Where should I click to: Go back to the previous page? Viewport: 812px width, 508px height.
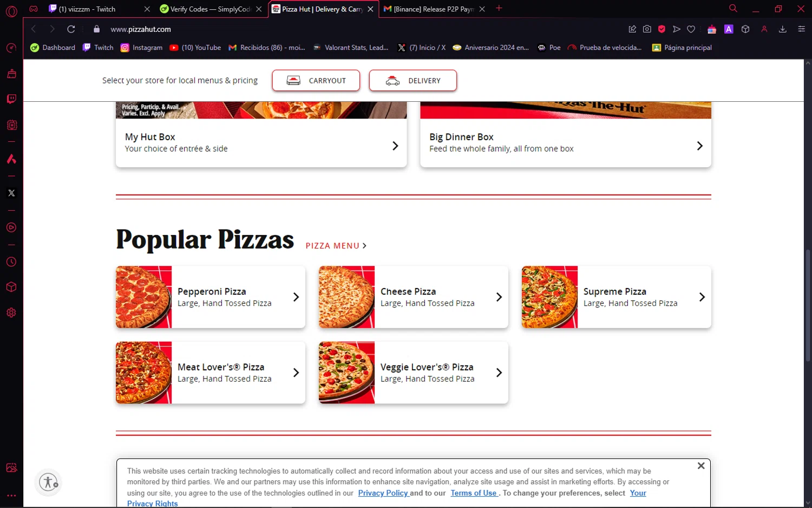coord(34,29)
